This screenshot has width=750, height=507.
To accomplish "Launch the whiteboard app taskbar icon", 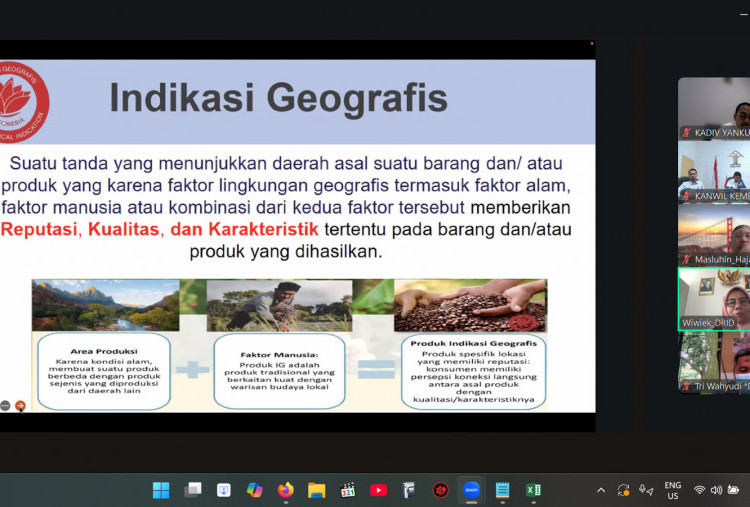I will (x=223, y=490).
